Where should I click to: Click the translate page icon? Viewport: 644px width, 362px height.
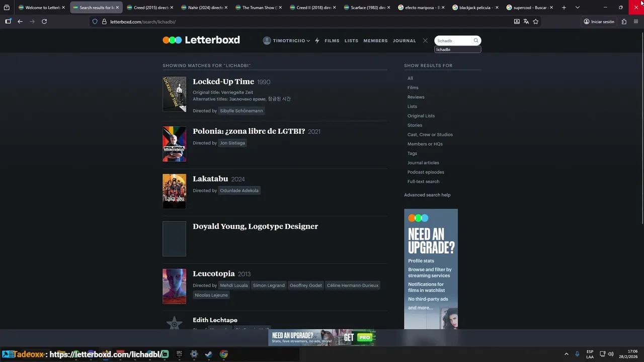tap(526, 22)
